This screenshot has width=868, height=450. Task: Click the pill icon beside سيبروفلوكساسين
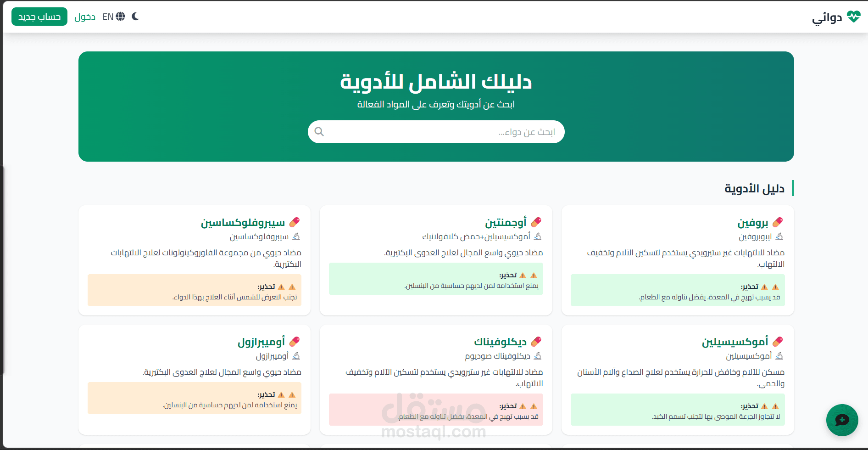(295, 222)
